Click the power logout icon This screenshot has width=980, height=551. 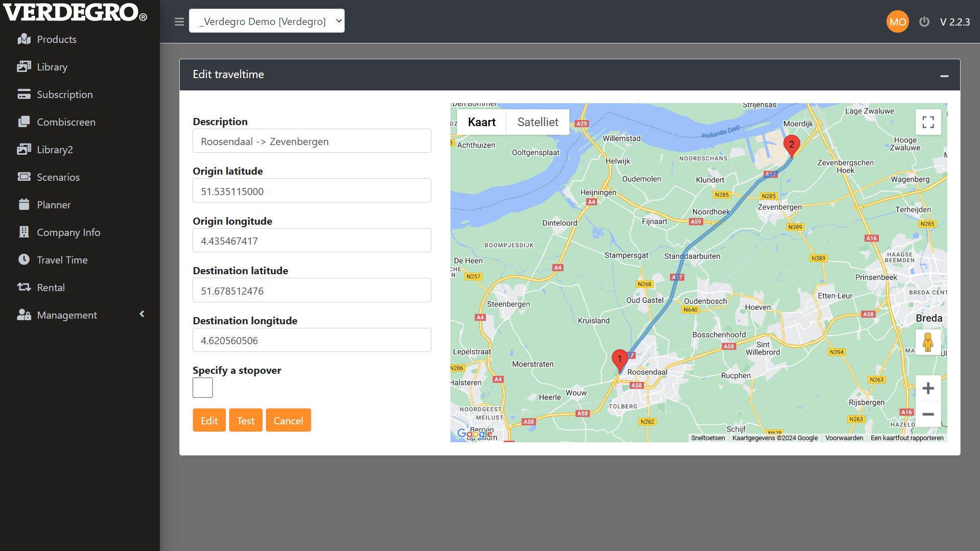click(x=924, y=22)
